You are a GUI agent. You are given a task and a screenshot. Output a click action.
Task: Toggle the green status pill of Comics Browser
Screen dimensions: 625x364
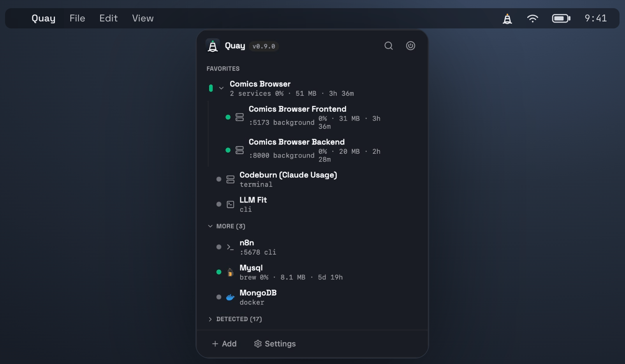[211, 88]
